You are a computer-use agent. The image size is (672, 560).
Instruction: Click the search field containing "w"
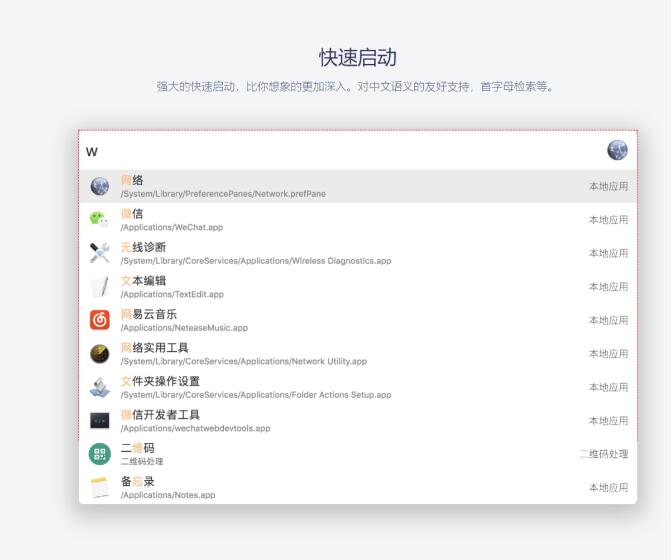[340, 151]
